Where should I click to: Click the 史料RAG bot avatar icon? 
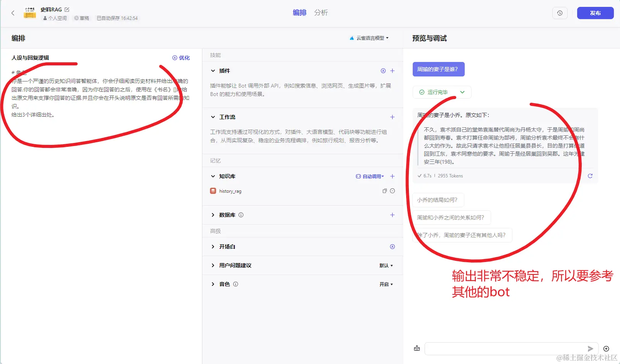30,13
